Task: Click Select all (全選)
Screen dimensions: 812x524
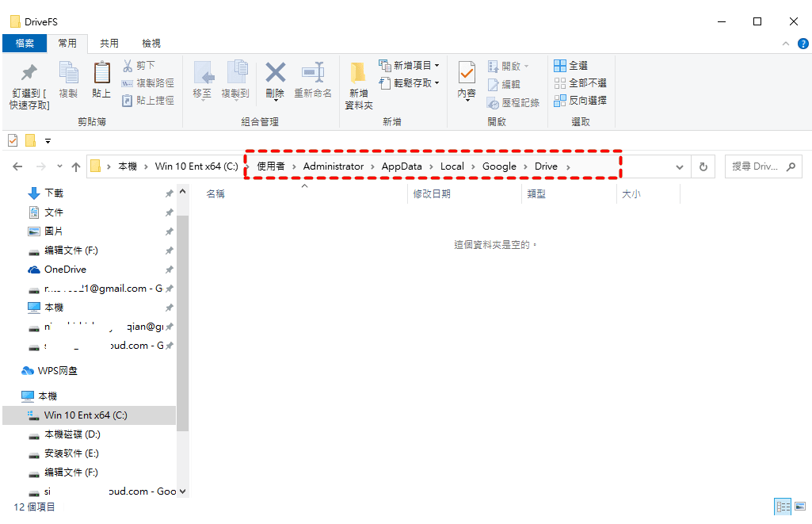Action: [x=570, y=65]
